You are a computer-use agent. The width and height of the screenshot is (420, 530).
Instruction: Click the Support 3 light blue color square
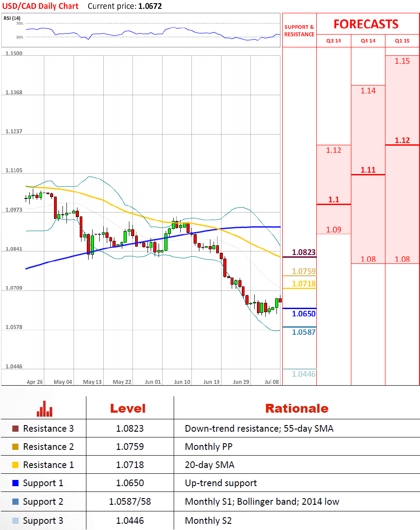(x=16, y=521)
